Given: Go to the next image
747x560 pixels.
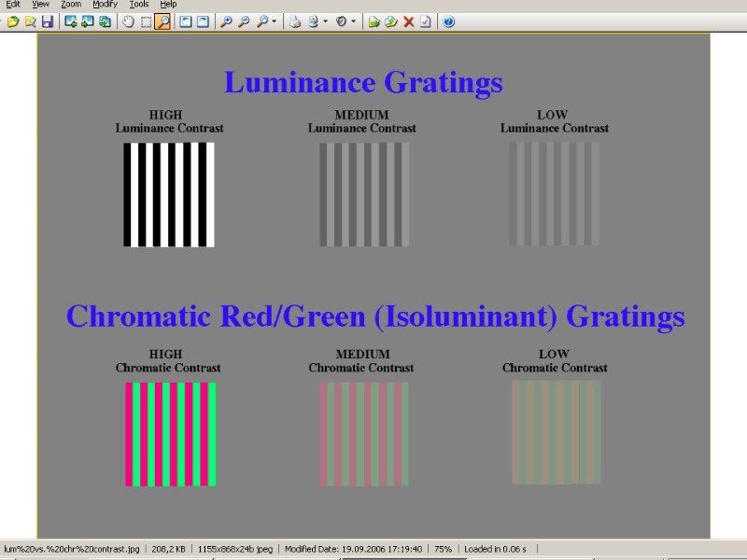Looking at the screenshot, I should point(88,21).
